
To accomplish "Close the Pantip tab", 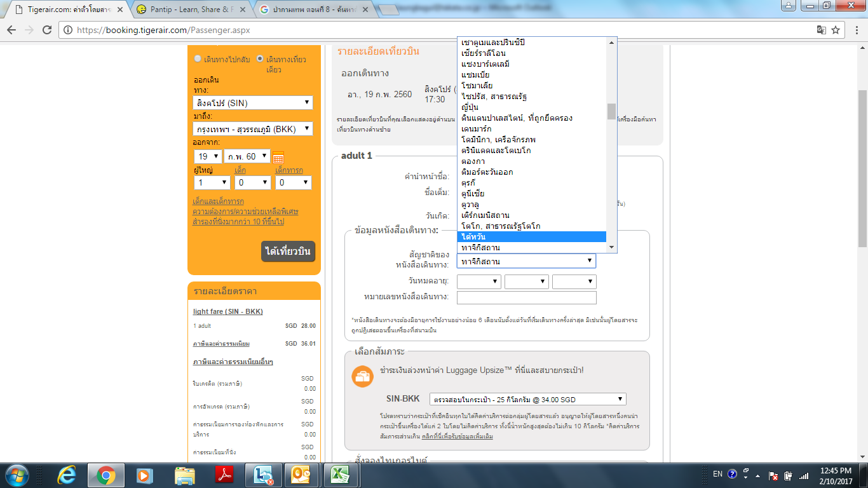I will point(242,10).
